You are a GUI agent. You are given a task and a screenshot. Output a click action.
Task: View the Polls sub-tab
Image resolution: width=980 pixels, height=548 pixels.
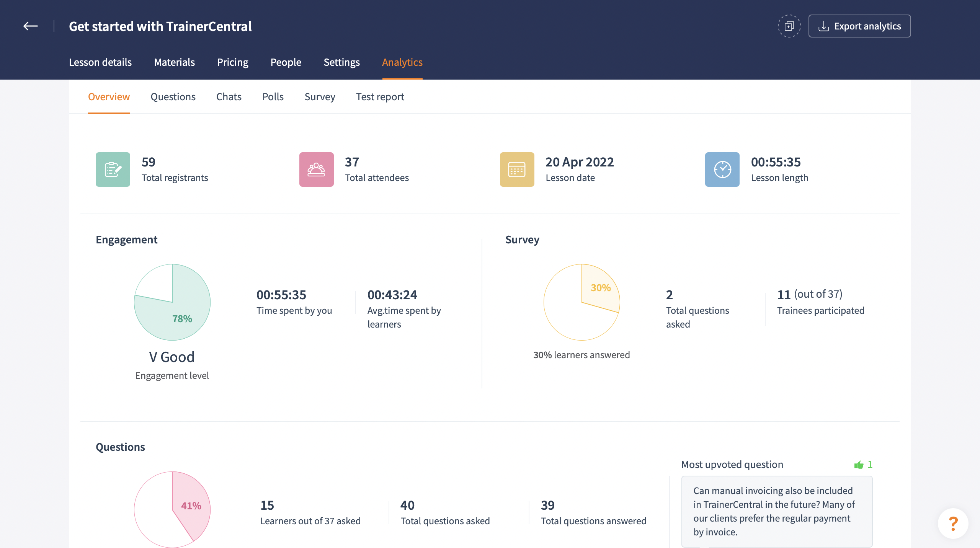pos(273,97)
